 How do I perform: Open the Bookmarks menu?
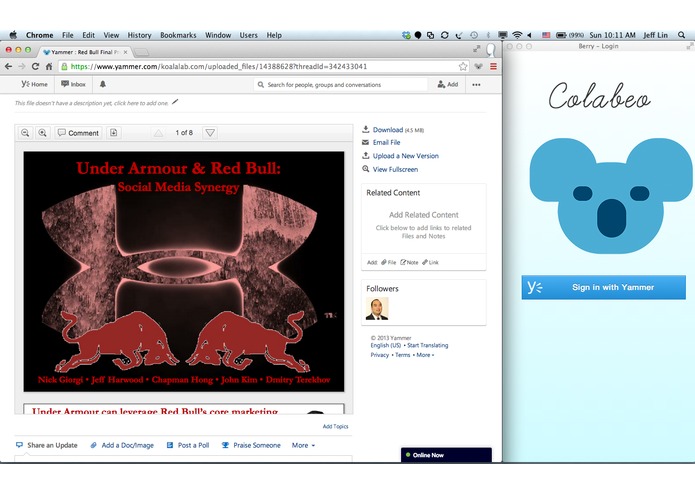[178, 35]
